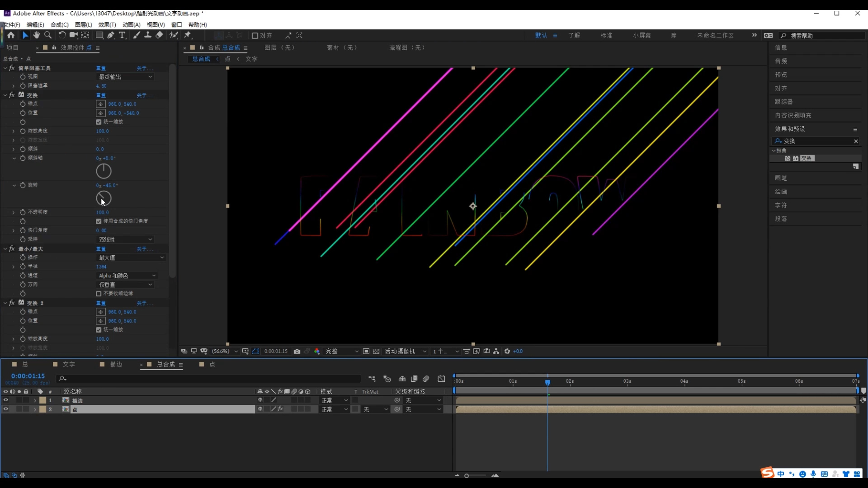Select the Puppet Pin tool

coord(188,35)
